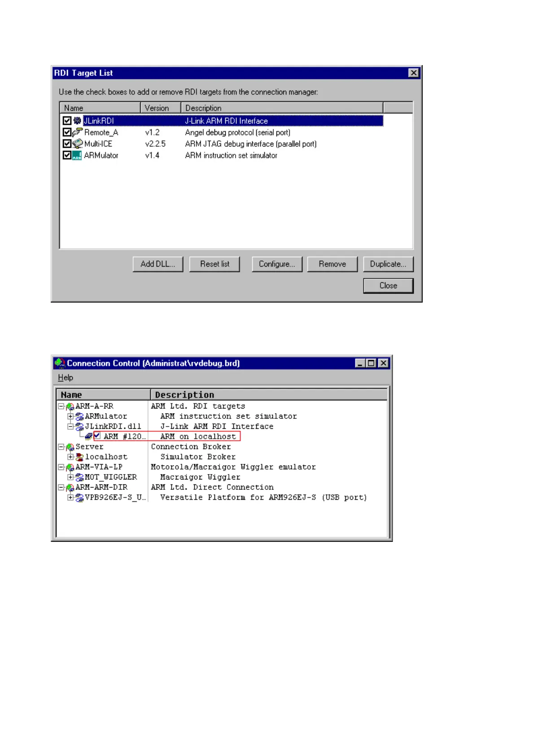Click the localhost broker icon
This screenshot has width=534, height=756.
click(x=79, y=457)
